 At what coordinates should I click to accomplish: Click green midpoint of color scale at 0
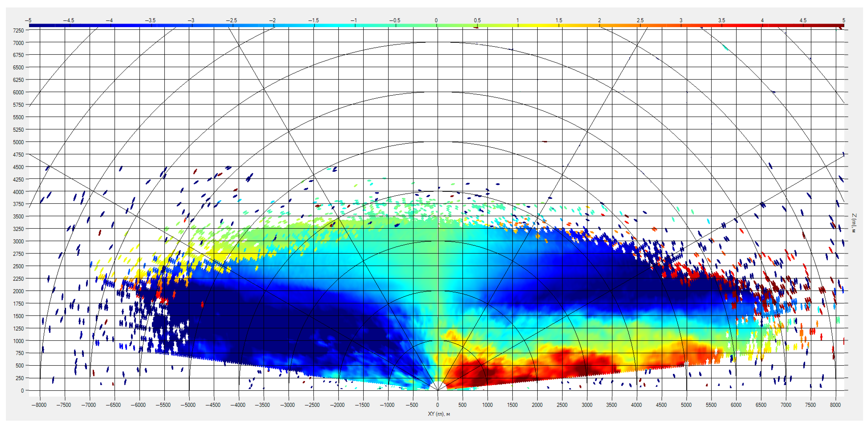[437, 25]
